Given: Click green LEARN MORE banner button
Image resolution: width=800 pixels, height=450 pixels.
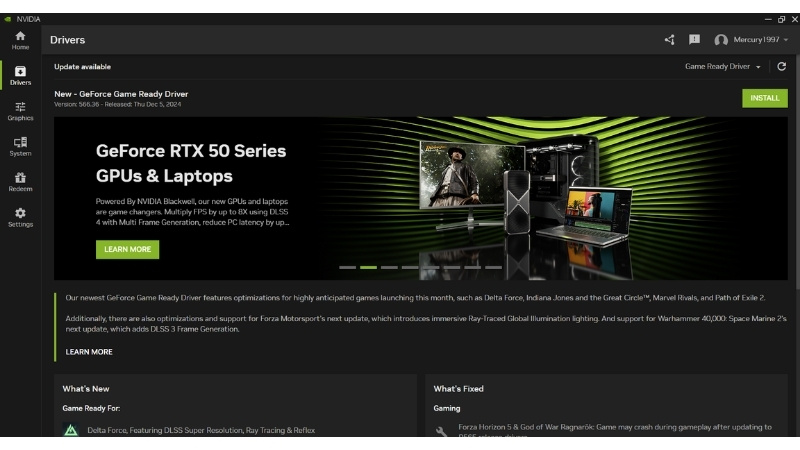Looking at the screenshot, I should [127, 249].
